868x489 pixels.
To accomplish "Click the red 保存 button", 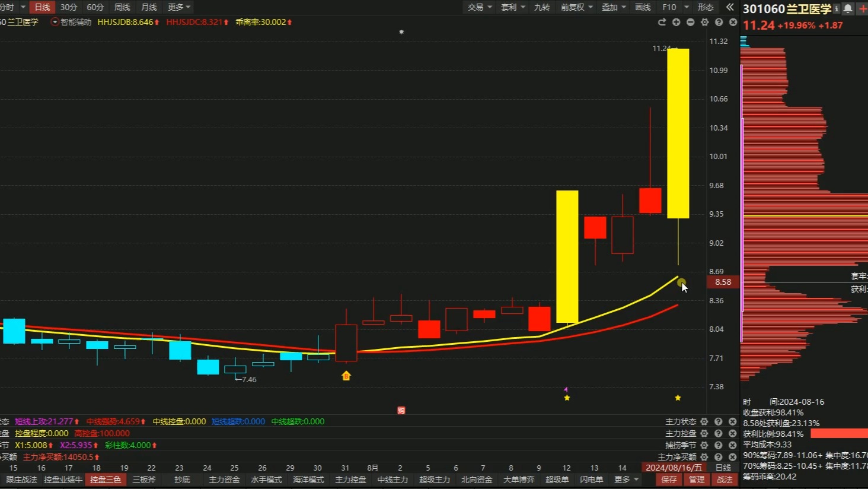I will pyautogui.click(x=669, y=480).
